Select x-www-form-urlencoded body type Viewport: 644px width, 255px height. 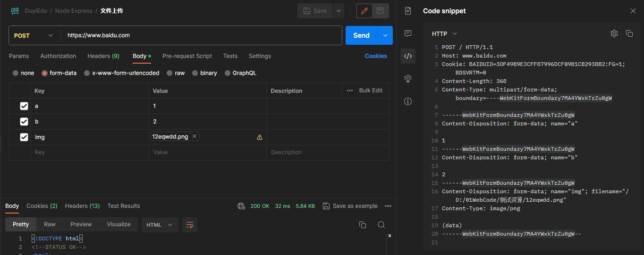click(121, 73)
